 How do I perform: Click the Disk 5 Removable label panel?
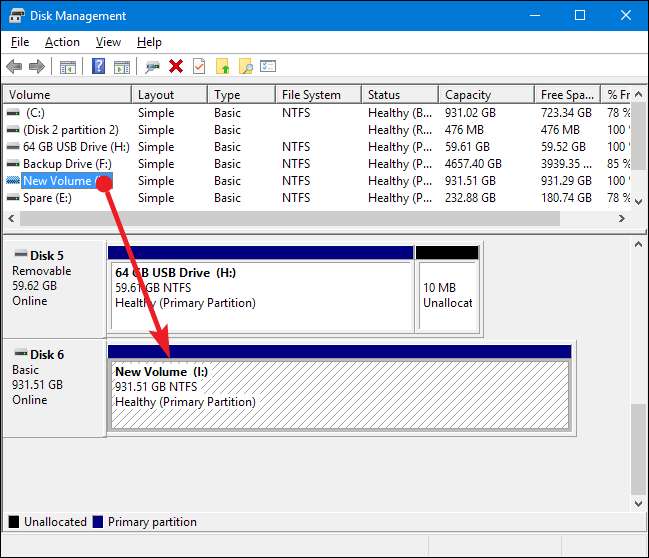click(54, 289)
